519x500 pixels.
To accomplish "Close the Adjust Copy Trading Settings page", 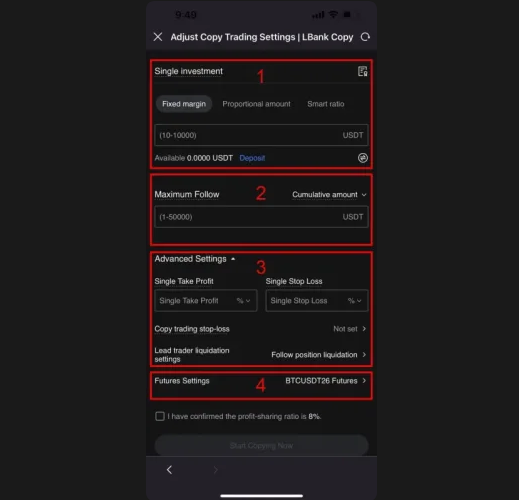I will point(158,37).
